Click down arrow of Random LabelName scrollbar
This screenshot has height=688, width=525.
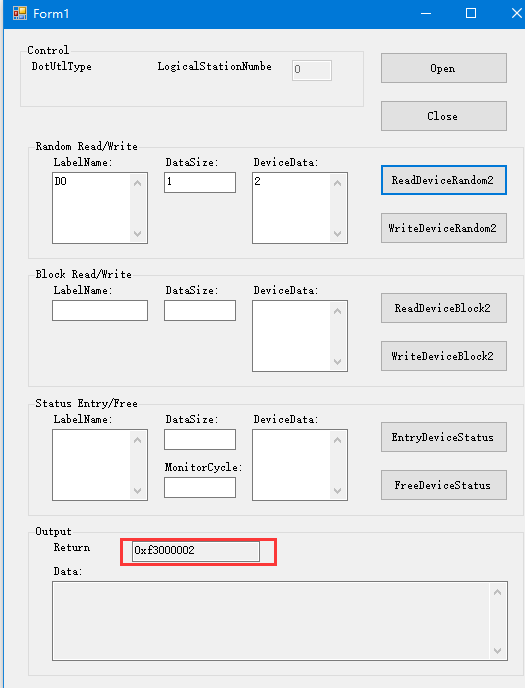pos(138,234)
